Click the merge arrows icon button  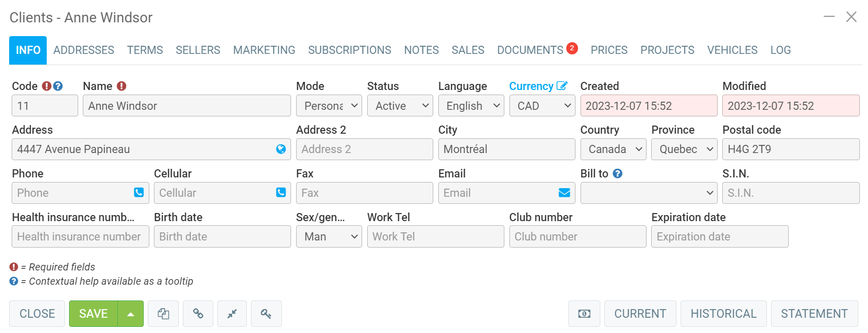click(x=232, y=314)
